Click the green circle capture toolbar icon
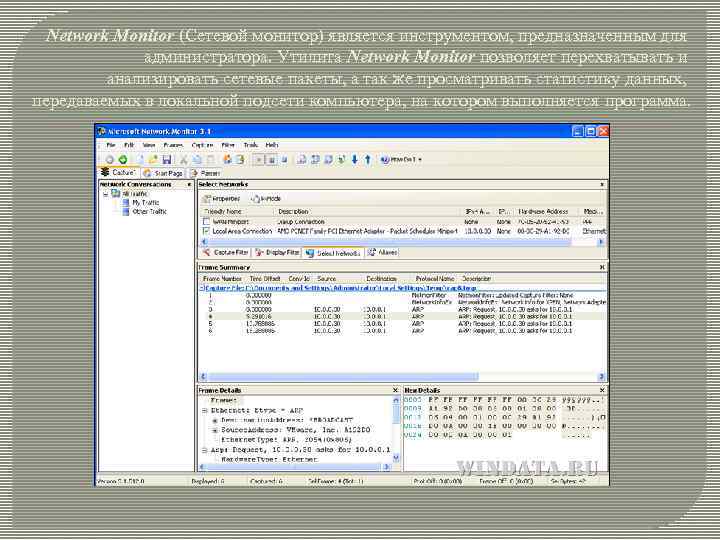This screenshot has height=540, width=720. pyautogui.click(x=123, y=159)
